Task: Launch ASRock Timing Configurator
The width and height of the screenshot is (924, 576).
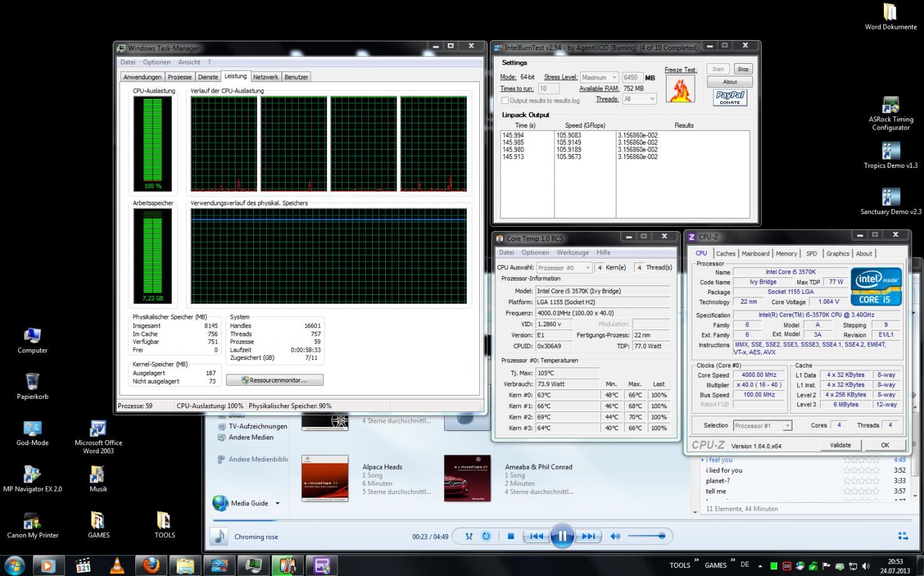Action: point(891,114)
